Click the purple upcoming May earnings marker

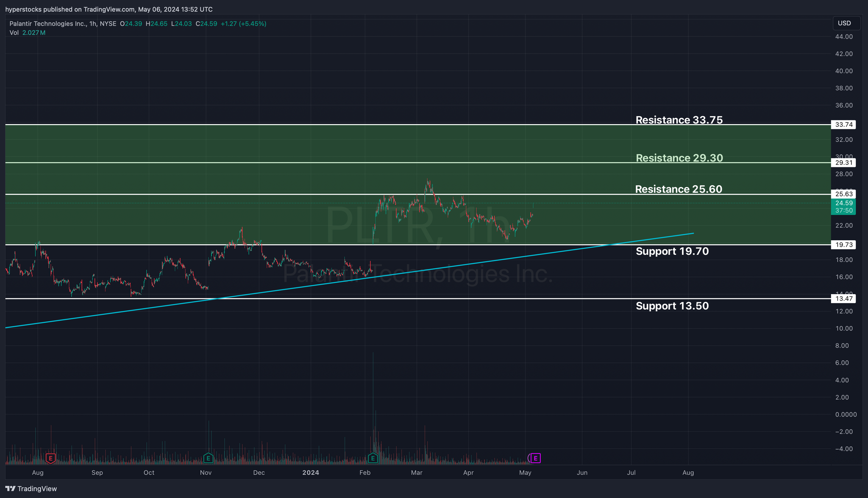click(536, 458)
